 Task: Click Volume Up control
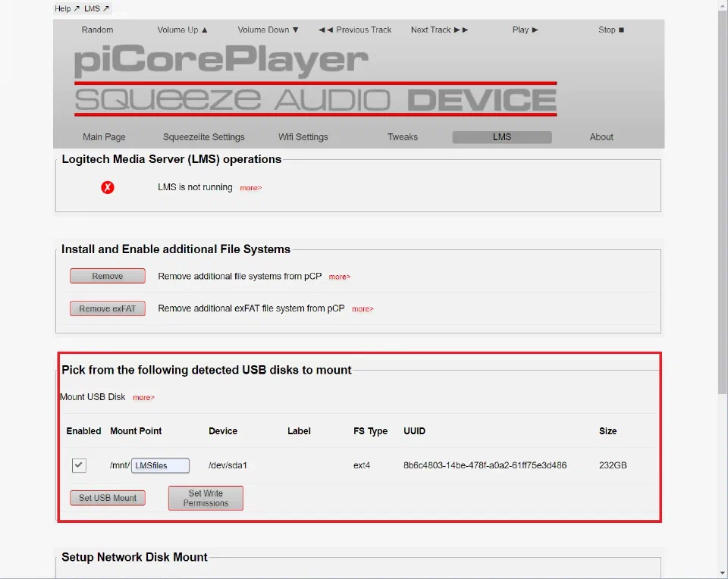point(183,30)
